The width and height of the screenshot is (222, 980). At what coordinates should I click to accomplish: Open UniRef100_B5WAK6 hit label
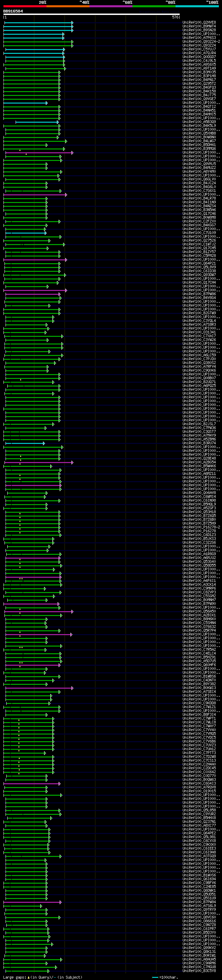199,466
